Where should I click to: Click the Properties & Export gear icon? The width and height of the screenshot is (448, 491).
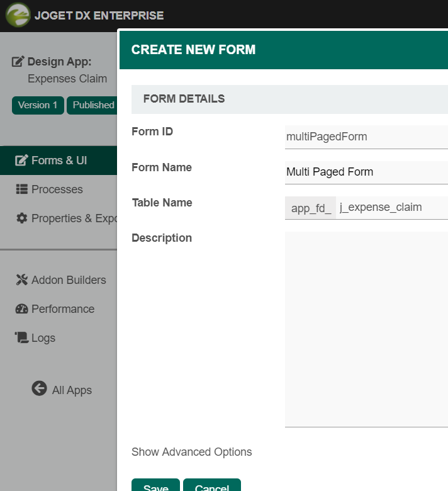(22, 218)
